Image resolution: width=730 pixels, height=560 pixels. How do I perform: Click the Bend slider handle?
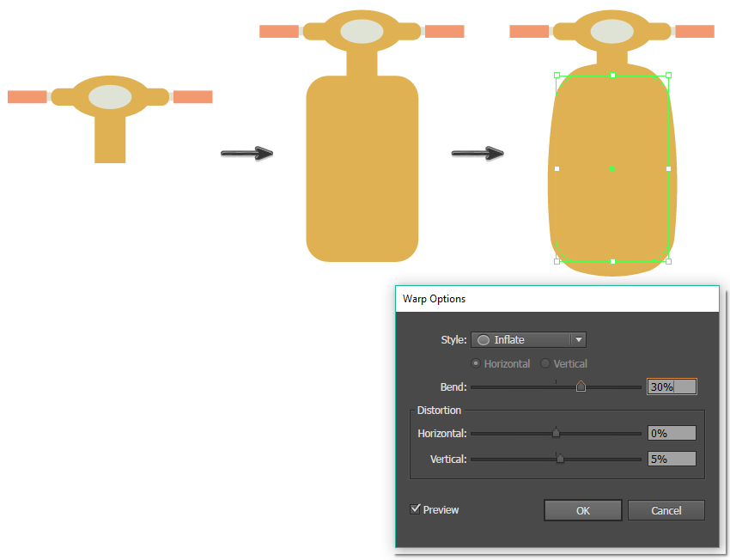pyautogui.click(x=581, y=387)
